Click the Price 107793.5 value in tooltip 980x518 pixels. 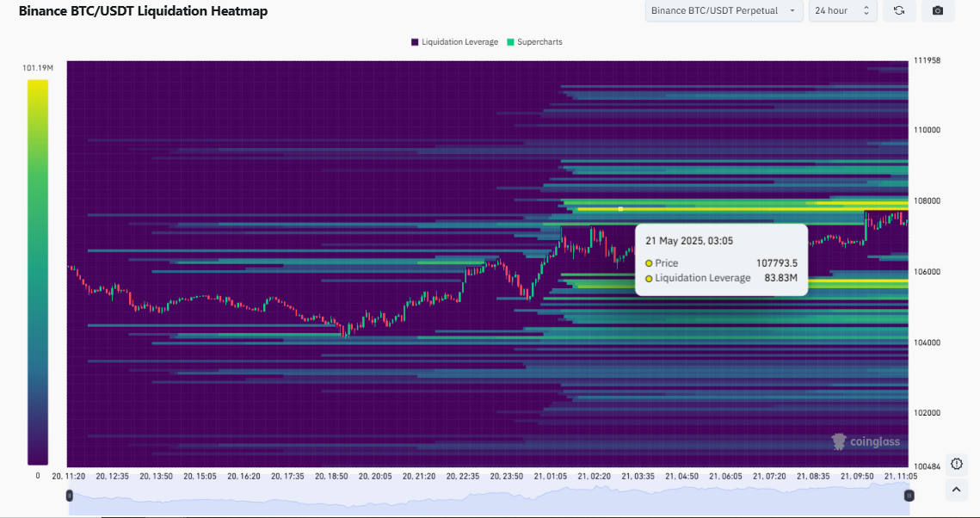pos(777,263)
